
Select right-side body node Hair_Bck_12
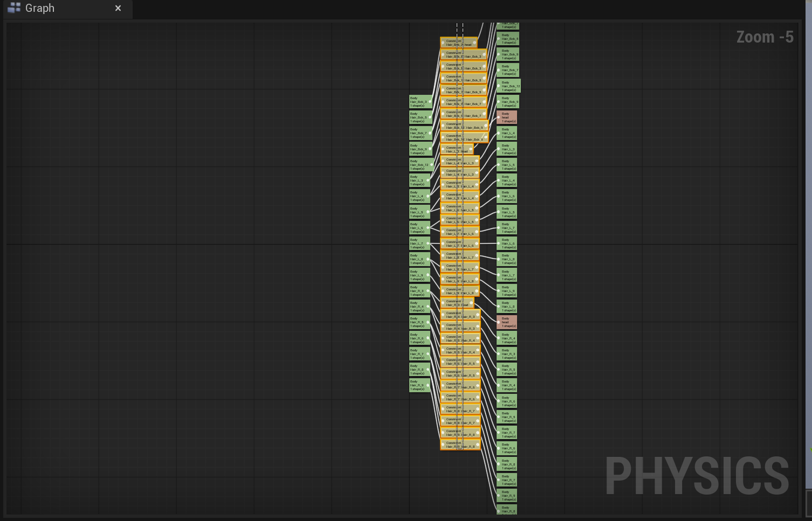508,86
